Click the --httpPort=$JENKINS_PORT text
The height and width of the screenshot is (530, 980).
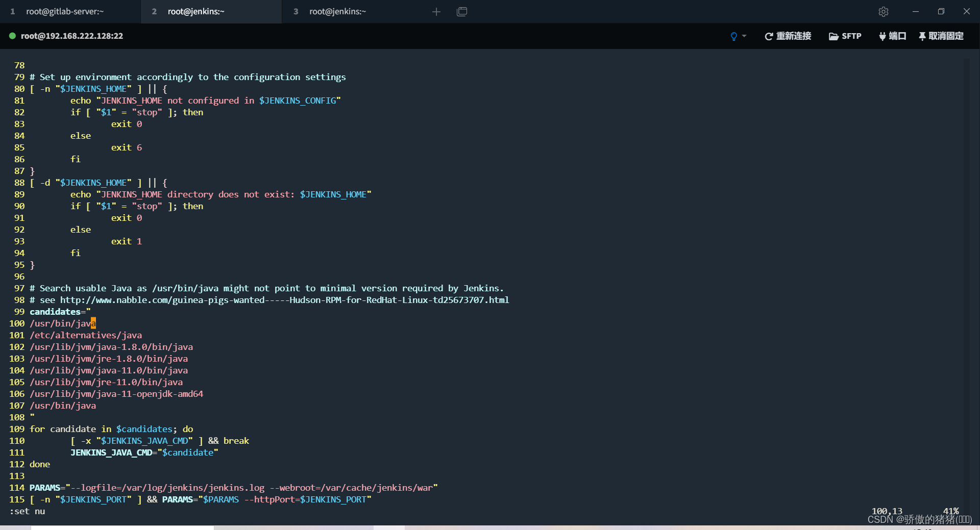click(305, 499)
